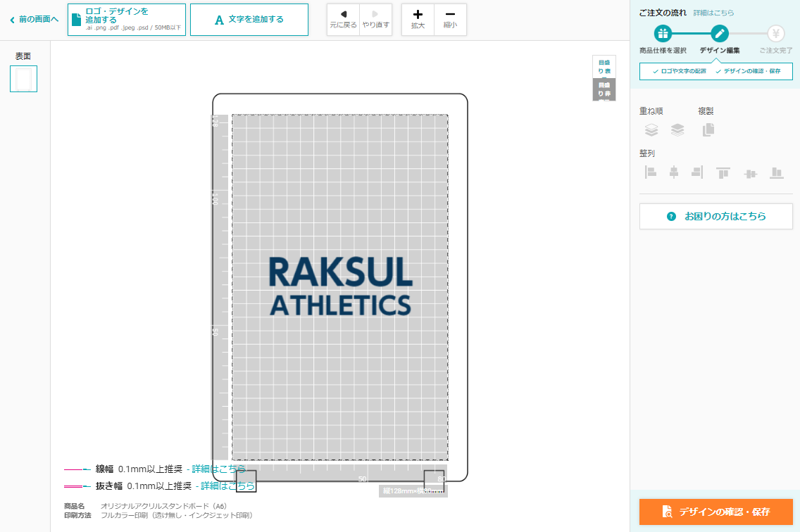This screenshot has width=800, height=532.
Task: Open 詳細はこちら link for 抜き幅
Action: [x=227, y=486]
